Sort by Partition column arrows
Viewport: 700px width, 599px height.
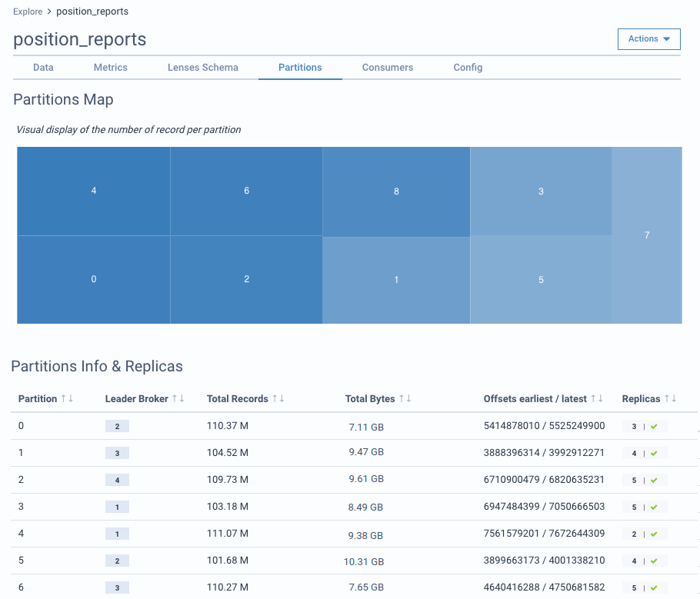pyautogui.click(x=67, y=398)
